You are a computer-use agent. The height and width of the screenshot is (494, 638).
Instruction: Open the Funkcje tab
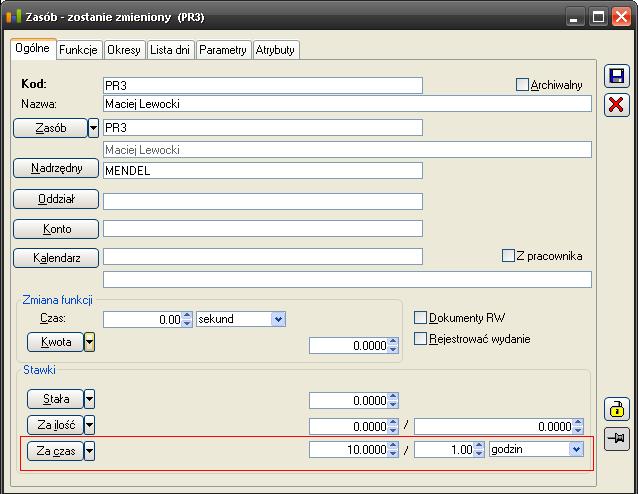(78, 50)
